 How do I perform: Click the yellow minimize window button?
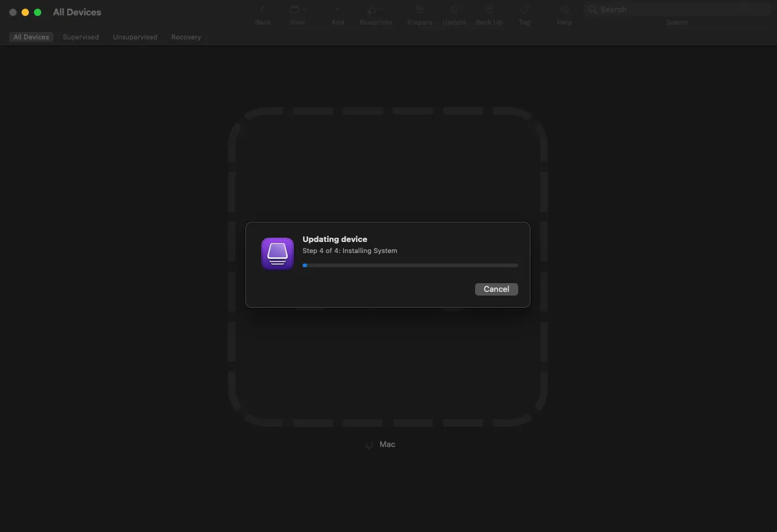(x=25, y=12)
